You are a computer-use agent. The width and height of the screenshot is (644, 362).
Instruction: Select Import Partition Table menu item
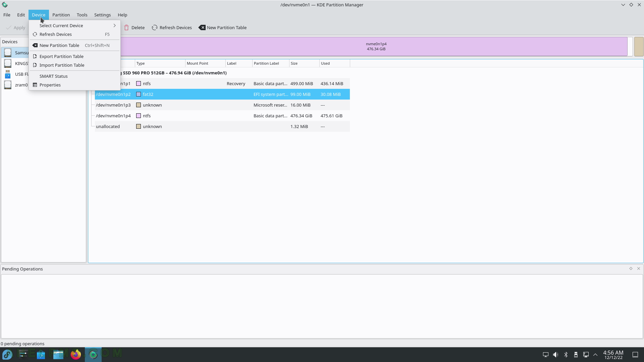coord(74,65)
